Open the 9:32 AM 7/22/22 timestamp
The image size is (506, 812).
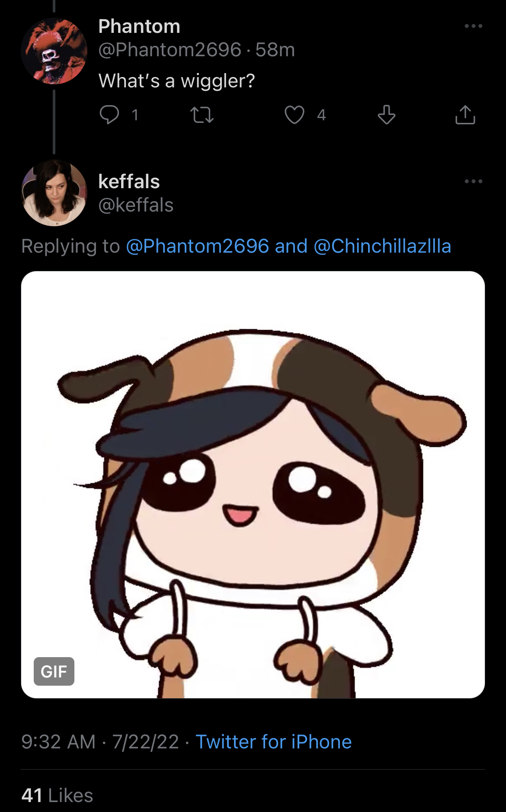100,742
